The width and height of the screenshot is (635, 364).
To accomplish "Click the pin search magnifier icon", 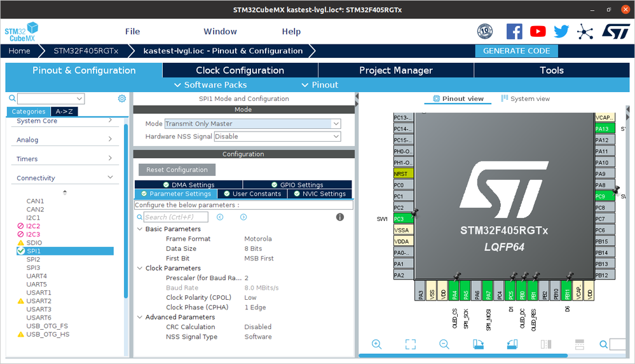I will [x=603, y=344].
